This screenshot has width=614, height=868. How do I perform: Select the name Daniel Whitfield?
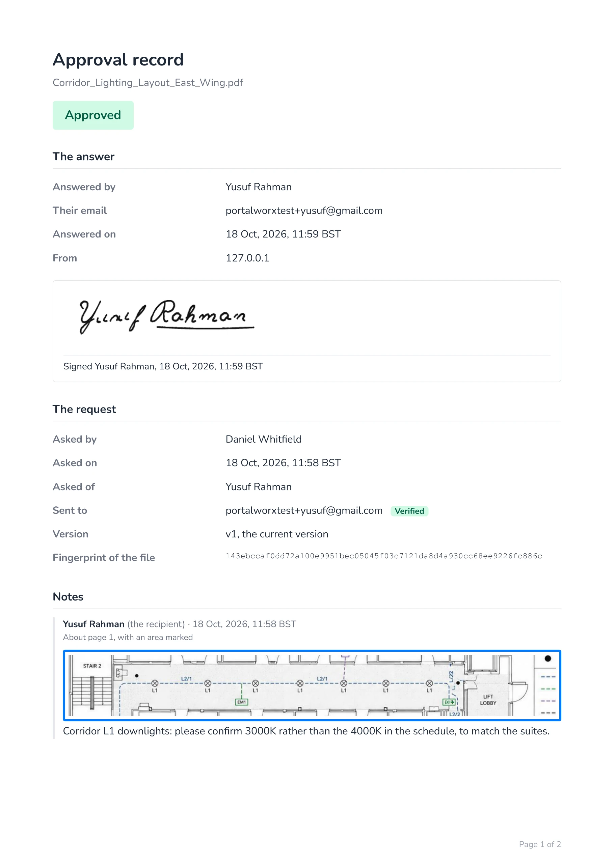click(264, 439)
